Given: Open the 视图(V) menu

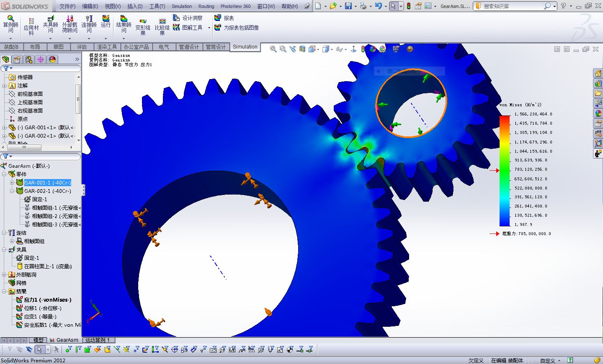Looking at the screenshot, I should [x=113, y=6].
